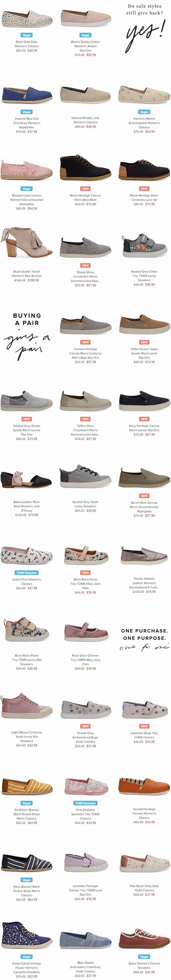171x980 pixels.
Task: Select the NEW badge under Toffee Desert Taupe Suede Loma
Action: (144, 342)
